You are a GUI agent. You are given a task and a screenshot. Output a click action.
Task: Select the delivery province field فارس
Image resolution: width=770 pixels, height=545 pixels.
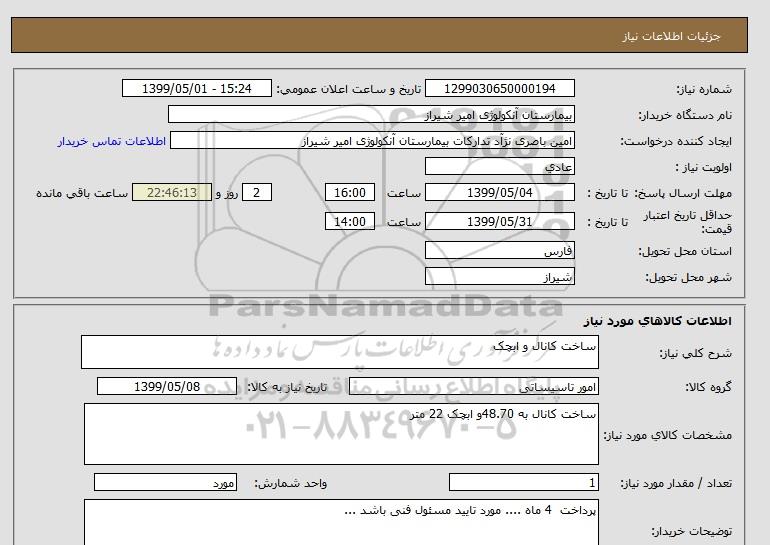(499, 250)
